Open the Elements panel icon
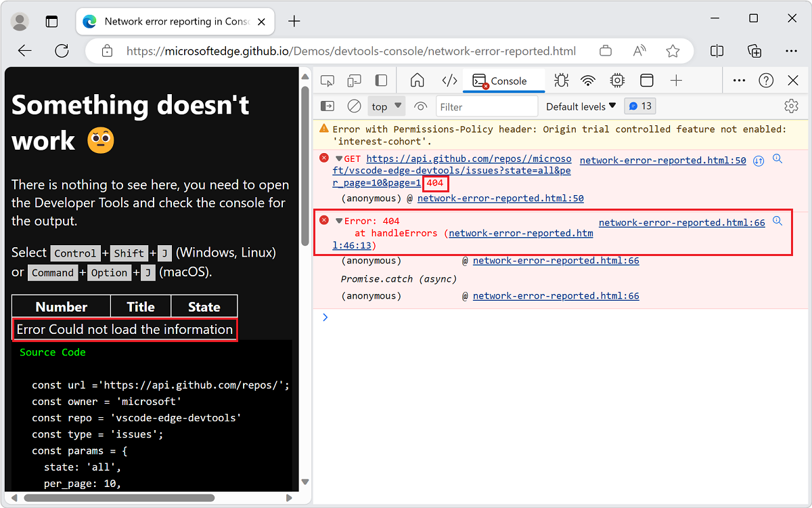Viewport: 812px width, 508px height. 449,80
